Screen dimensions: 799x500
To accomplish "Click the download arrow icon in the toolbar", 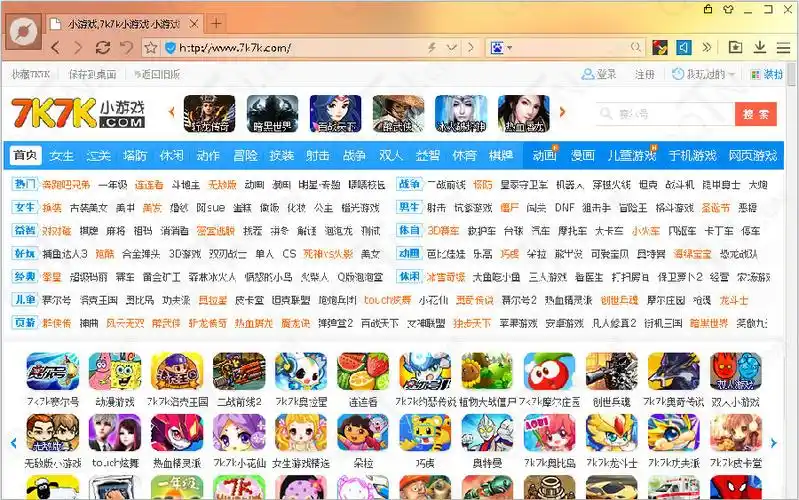I will point(759,47).
